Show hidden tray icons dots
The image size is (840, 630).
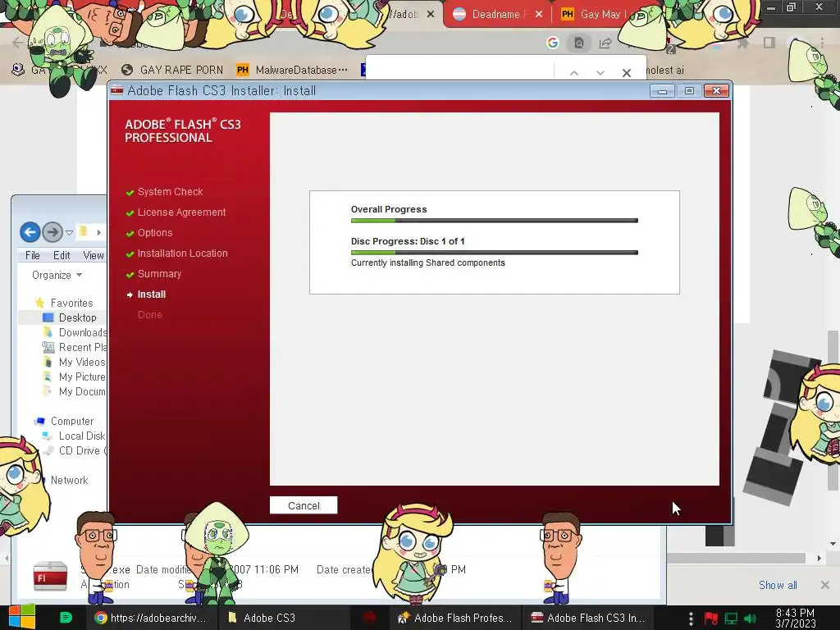click(x=691, y=619)
